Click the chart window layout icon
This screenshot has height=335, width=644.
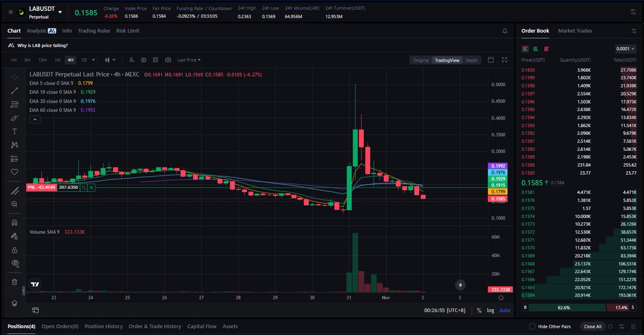coord(491,60)
